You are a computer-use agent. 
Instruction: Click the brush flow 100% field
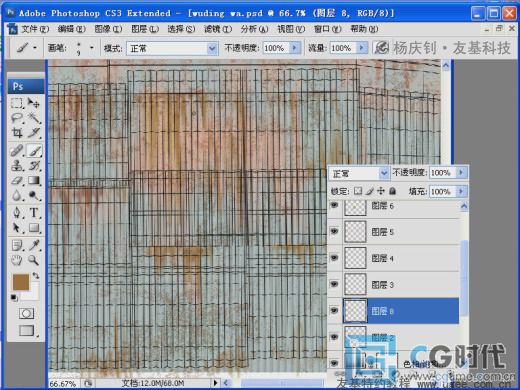343,48
